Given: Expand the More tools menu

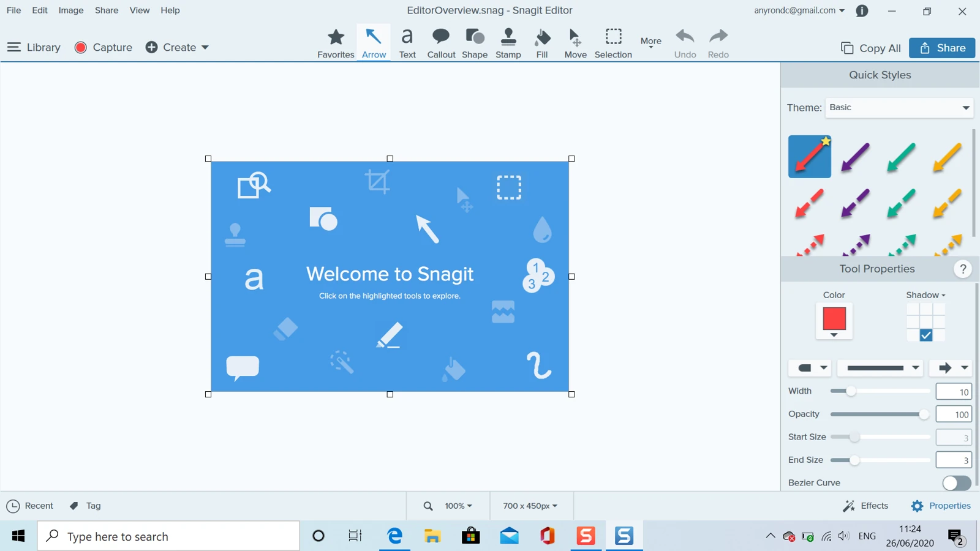Looking at the screenshot, I should (x=651, y=42).
